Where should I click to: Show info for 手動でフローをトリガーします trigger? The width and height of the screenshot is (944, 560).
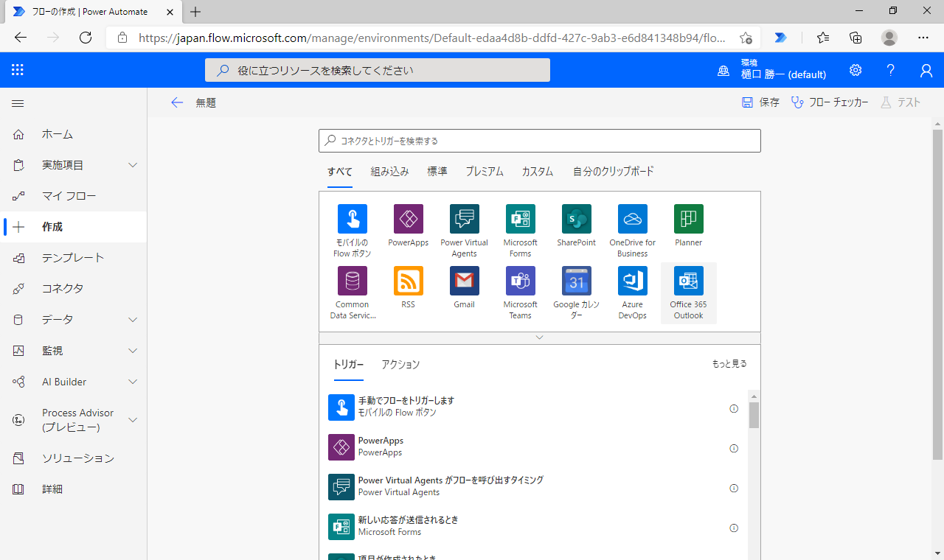point(734,408)
